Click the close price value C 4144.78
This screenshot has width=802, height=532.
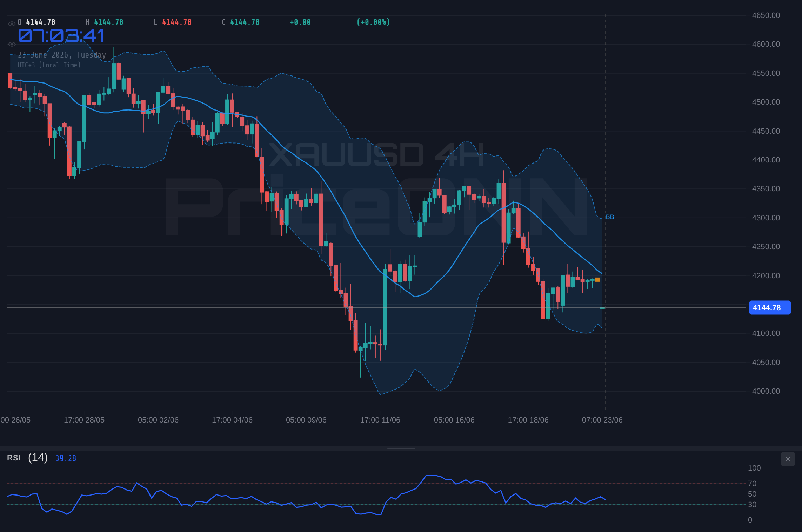[x=241, y=22]
